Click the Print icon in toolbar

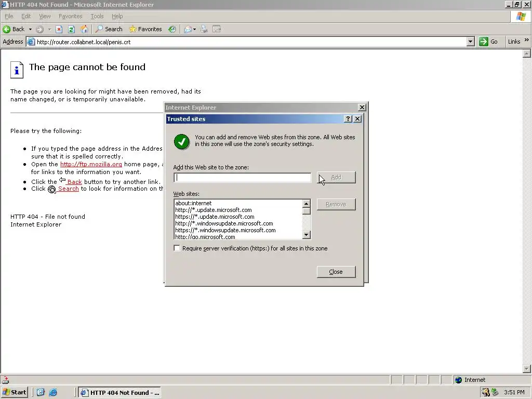pos(204,29)
